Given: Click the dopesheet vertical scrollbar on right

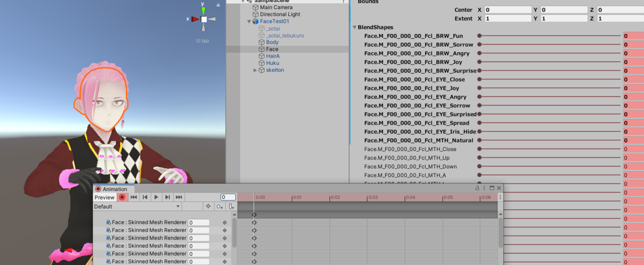Looking at the screenshot, I should tap(501, 232).
